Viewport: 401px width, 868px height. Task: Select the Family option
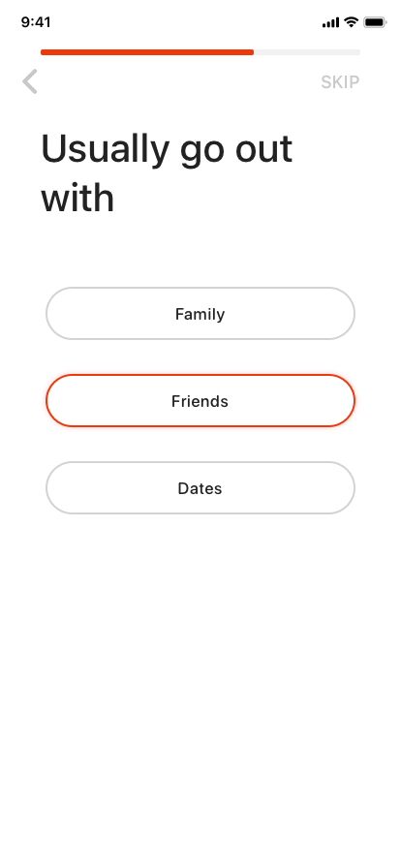click(200, 313)
